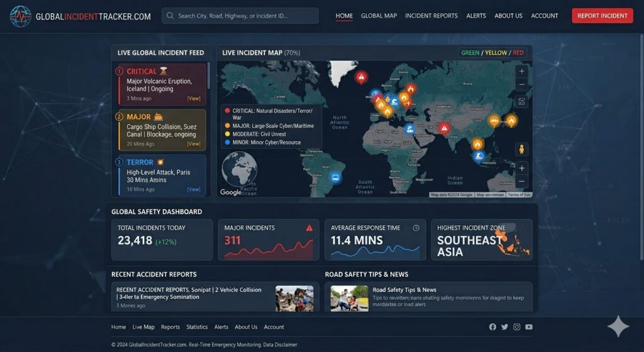The width and height of the screenshot is (644, 352).
Task: Click the footer Home link
Action: [118, 327]
